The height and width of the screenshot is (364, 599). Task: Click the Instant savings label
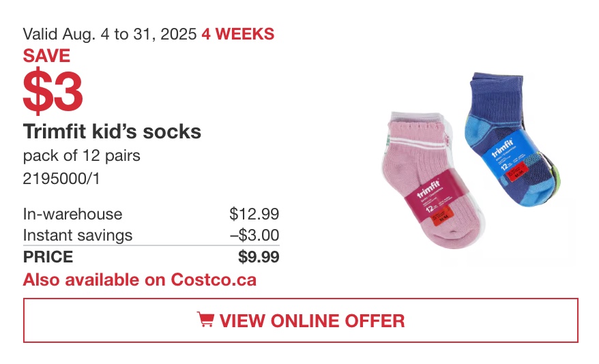click(78, 235)
